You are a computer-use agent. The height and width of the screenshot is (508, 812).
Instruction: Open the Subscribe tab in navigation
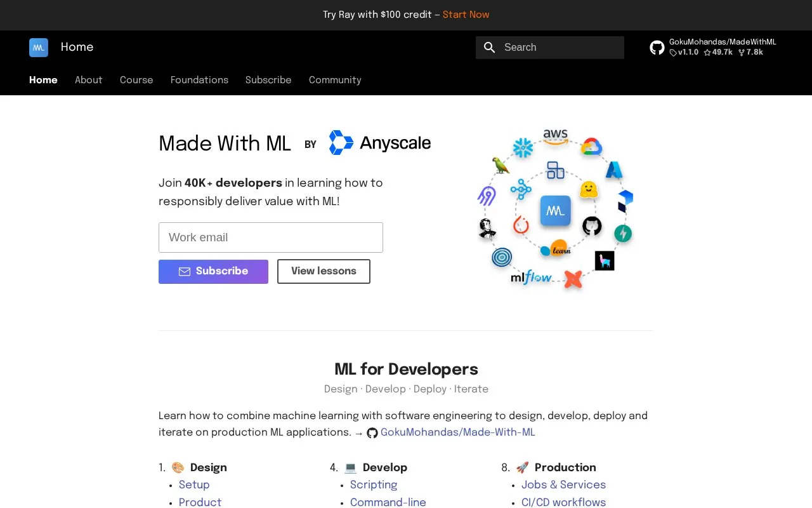(x=268, y=80)
